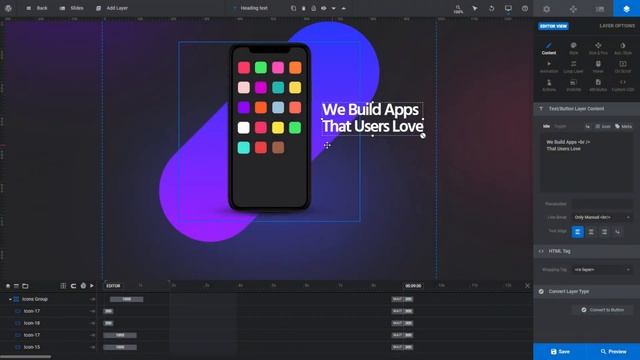The image size is (640, 360).
Task: Click the zoom magnifier 100% control
Action: [458, 9]
